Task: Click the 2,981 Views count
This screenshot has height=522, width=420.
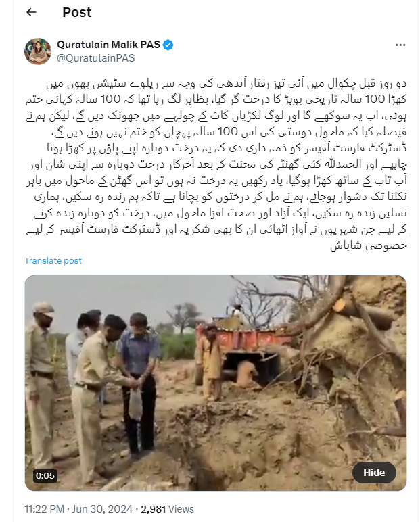Action: [x=168, y=509]
